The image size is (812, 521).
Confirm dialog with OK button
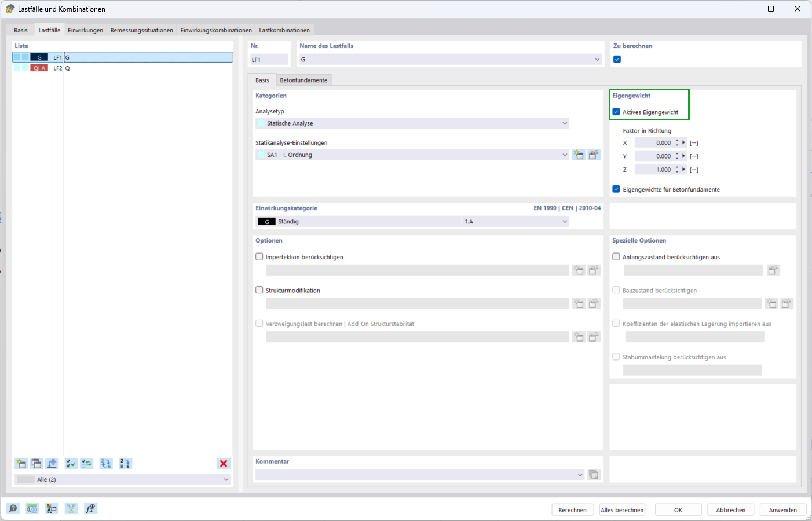(x=678, y=510)
